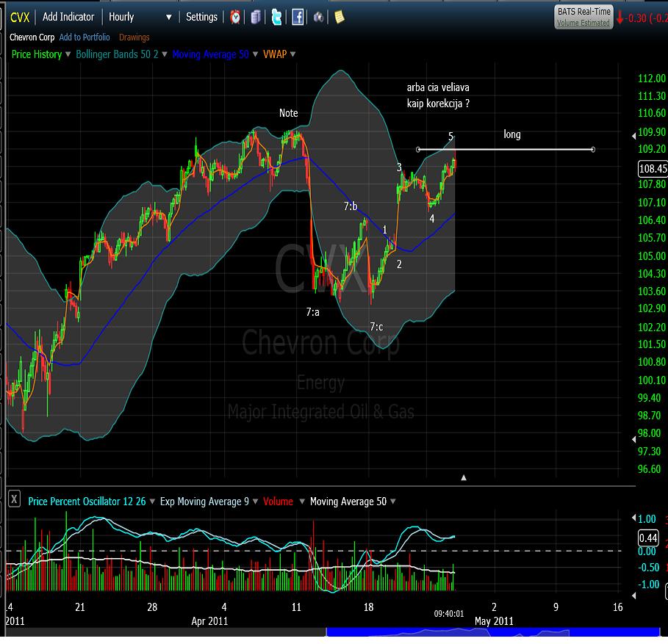Click the alarm clock alert icon
The image size is (668, 644).
click(x=235, y=17)
